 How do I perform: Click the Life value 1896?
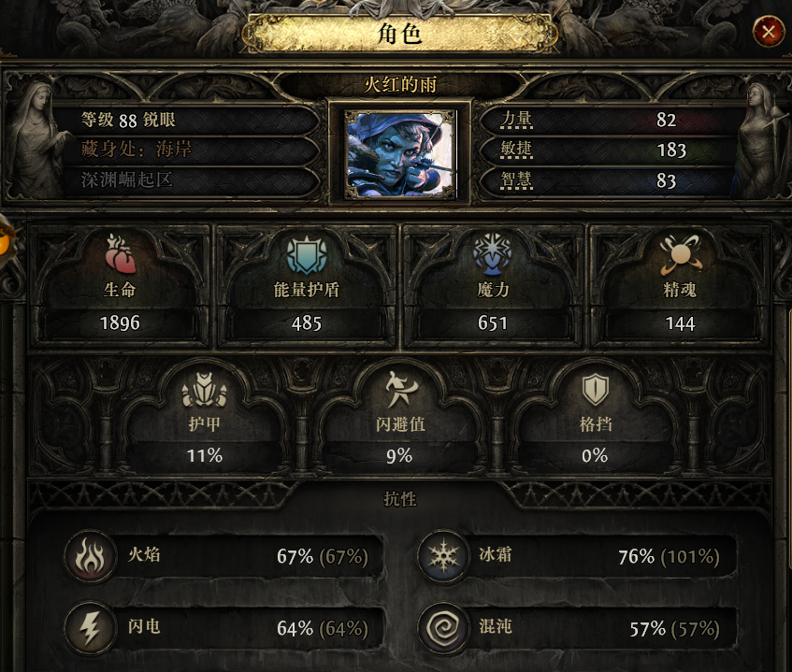point(120,323)
